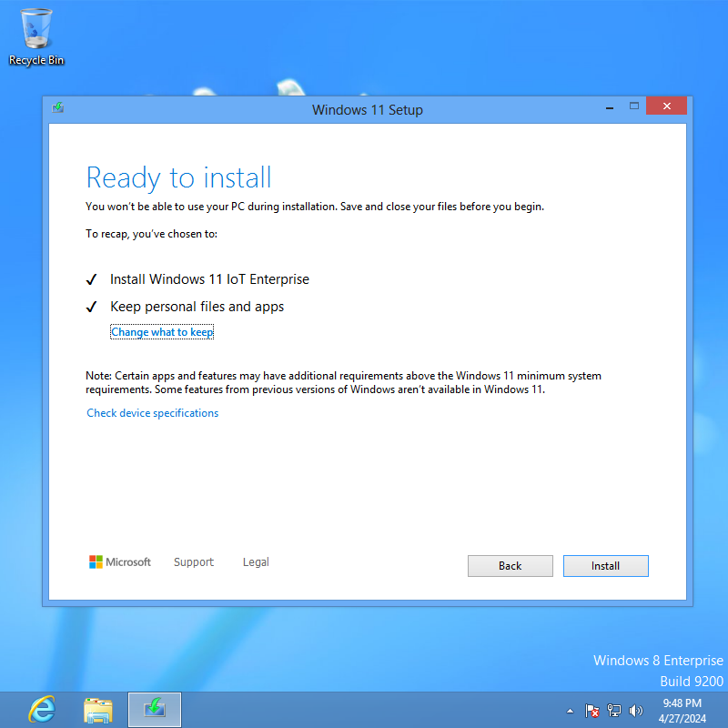The image size is (728, 728).
Task: Open File Explorer from the taskbar
Action: [98, 709]
